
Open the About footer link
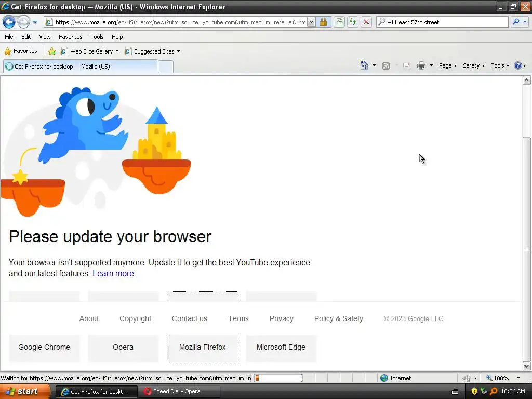point(89,318)
